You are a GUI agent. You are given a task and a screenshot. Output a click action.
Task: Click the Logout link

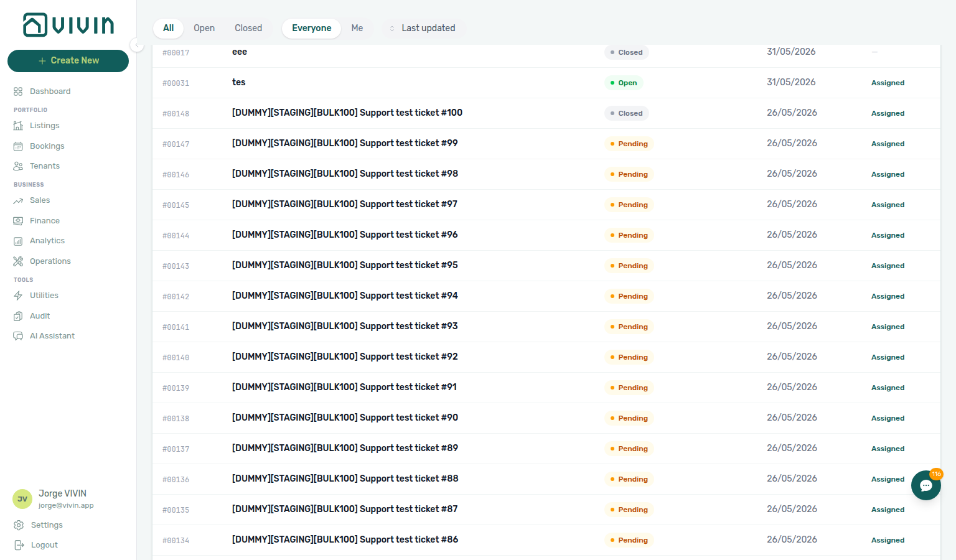point(44,545)
